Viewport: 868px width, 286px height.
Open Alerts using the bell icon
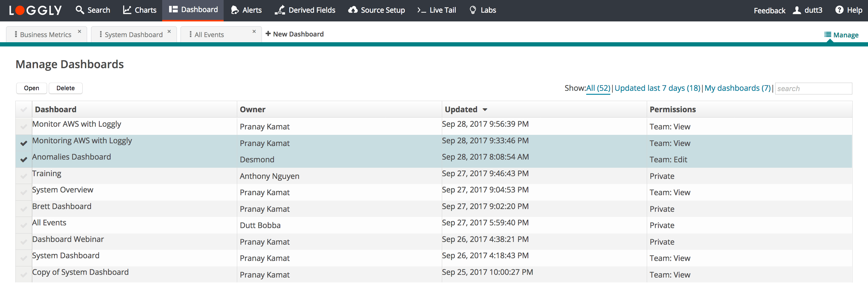tap(235, 10)
